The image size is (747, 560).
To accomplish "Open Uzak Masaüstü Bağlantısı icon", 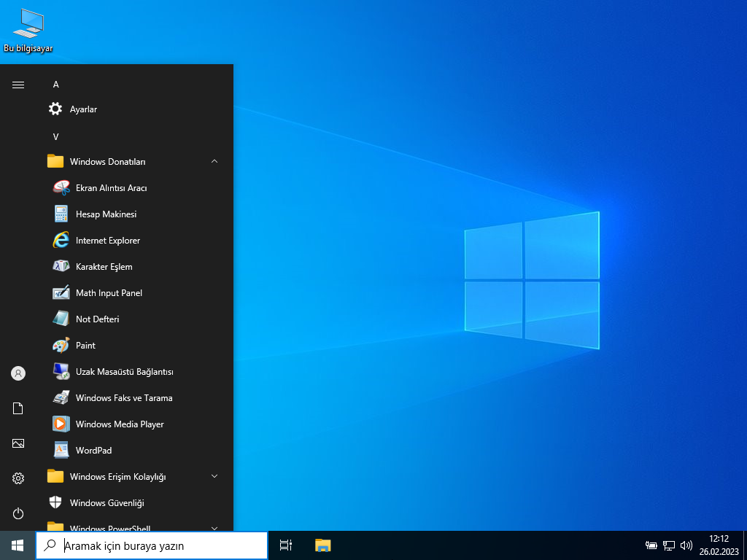I will tap(61, 371).
